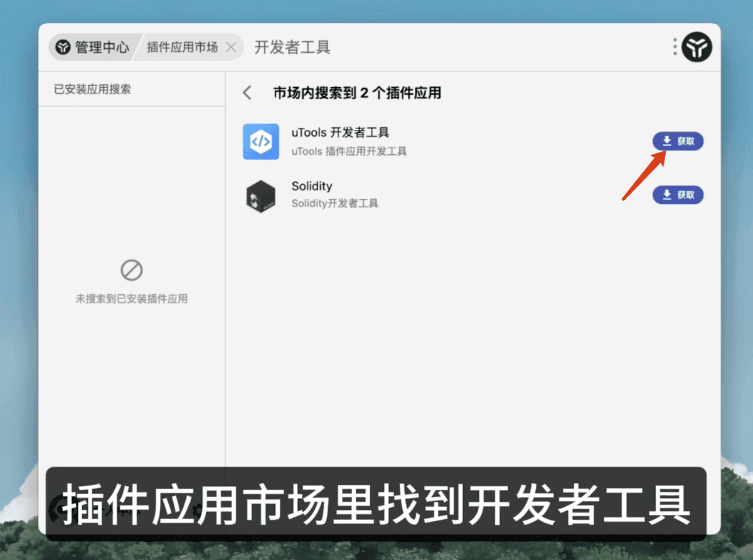Viewport: 753px width, 560px height.
Task: Select the 插件应用市场 tab
Action: (x=182, y=47)
